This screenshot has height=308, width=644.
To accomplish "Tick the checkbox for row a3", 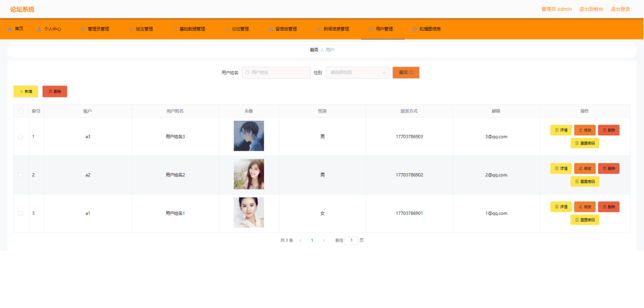I will pos(21,137).
